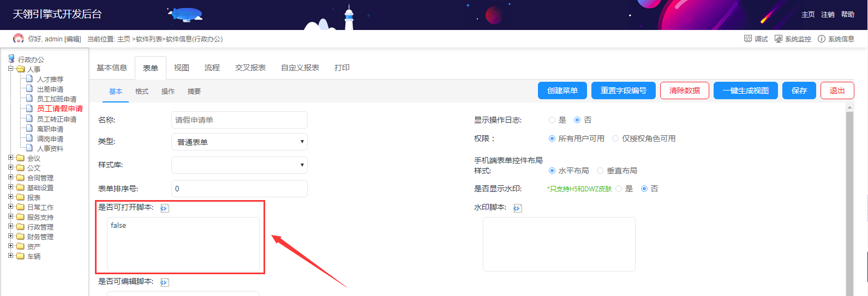Click the 公文 folder icon

click(21, 168)
